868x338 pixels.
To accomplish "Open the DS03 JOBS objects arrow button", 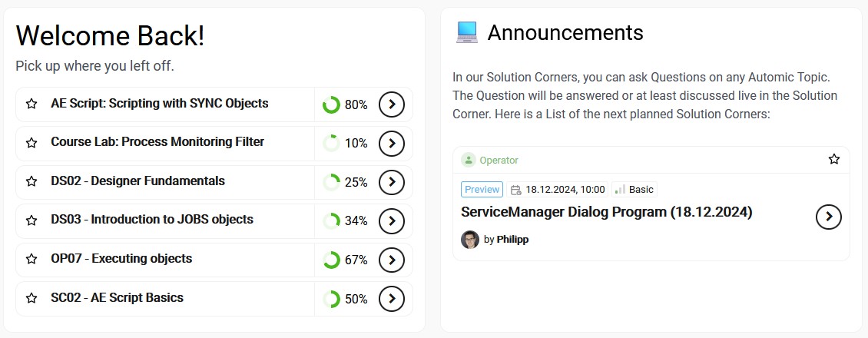I will click(392, 220).
